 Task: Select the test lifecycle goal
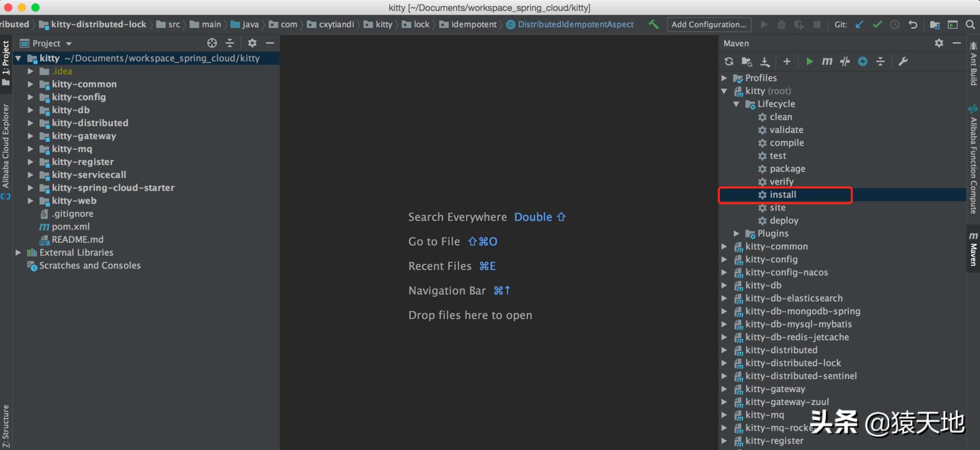pos(778,156)
